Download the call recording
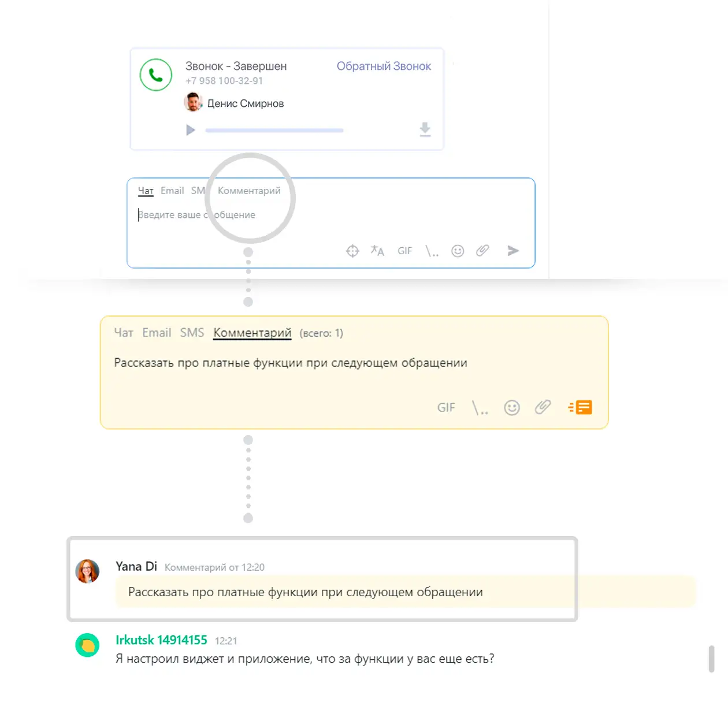This screenshot has height=721, width=728. pos(425,129)
